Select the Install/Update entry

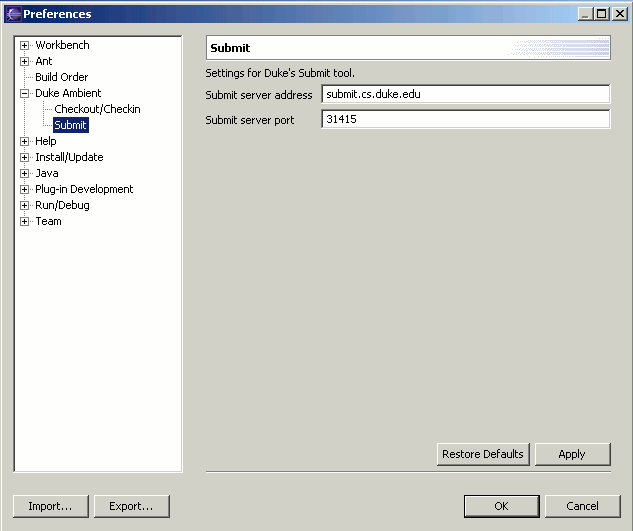click(69, 157)
